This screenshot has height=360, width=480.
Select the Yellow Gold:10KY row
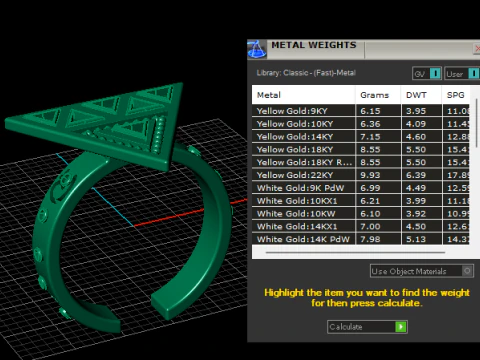tap(361, 124)
